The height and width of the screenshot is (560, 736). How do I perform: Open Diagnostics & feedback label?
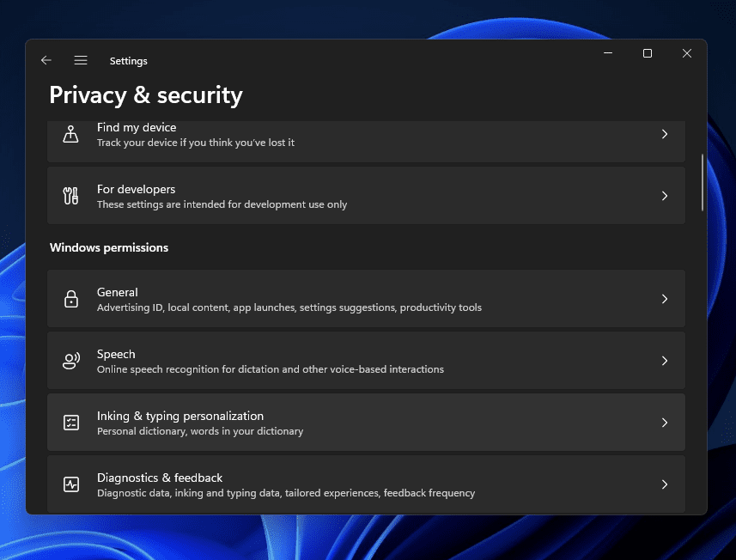click(x=160, y=478)
